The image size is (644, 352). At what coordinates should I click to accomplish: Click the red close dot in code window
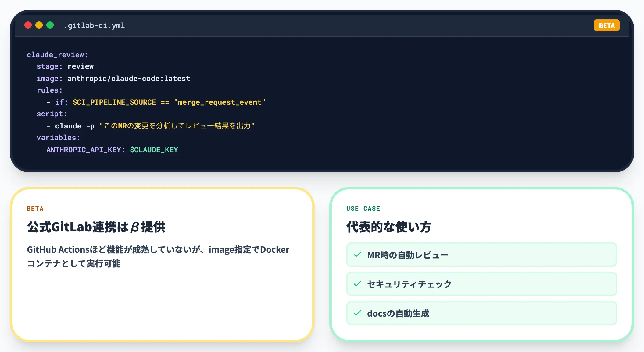tap(28, 25)
